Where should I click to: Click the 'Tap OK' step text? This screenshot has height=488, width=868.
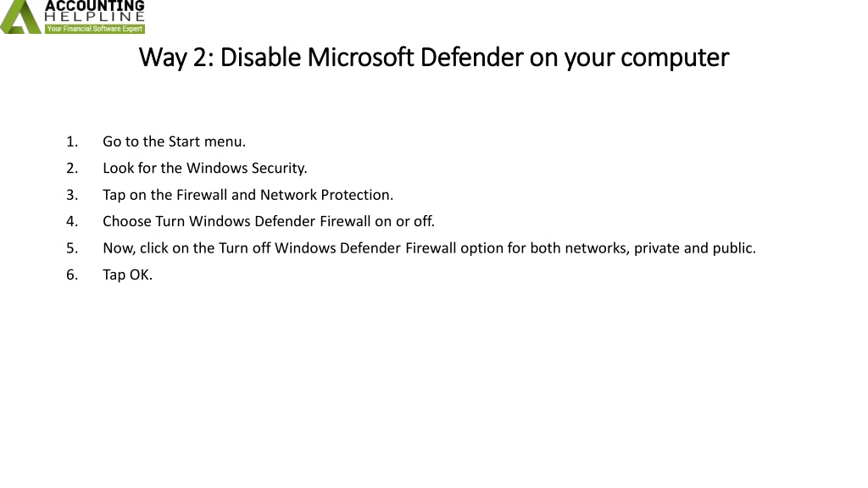(x=128, y=274)
